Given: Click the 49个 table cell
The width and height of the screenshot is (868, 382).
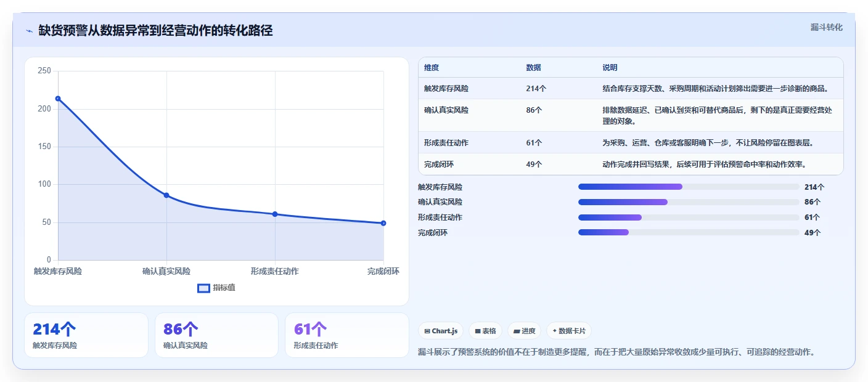Looking at the screenshot, I should [534, 165].
